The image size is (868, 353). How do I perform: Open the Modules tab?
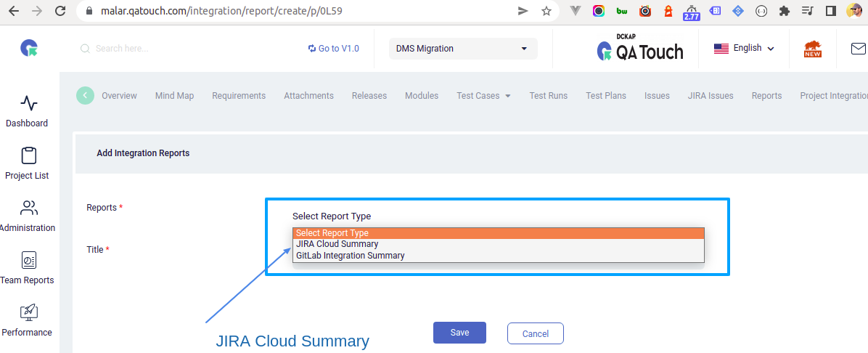422,96
